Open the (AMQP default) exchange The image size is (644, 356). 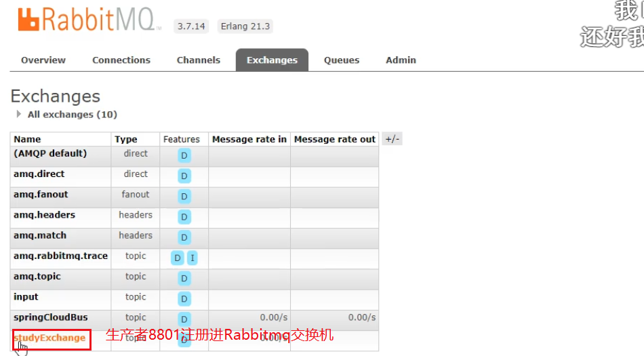click(50, 153)
